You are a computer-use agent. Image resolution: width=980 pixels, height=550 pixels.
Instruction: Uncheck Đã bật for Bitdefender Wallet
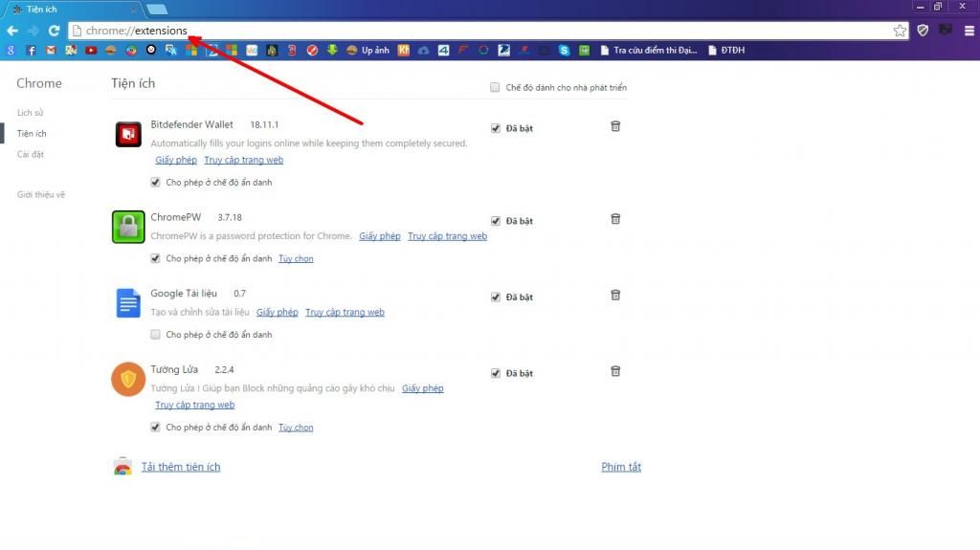point(496,128)
